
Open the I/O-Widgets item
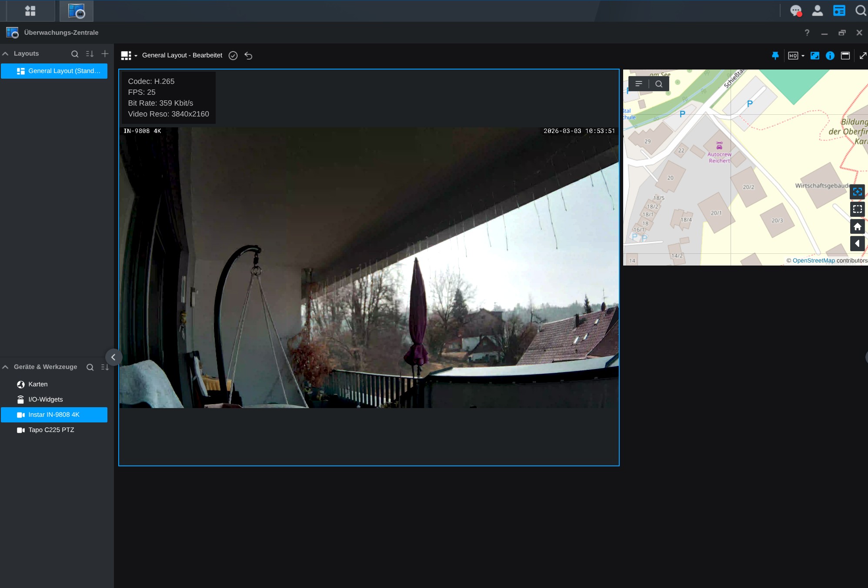(45, 399)
